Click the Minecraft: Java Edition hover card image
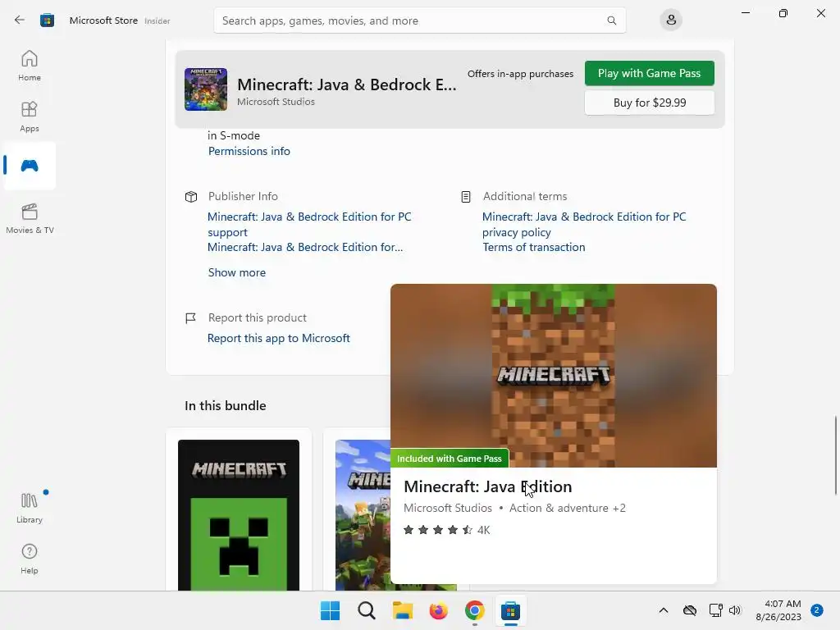 coord(554,376)
